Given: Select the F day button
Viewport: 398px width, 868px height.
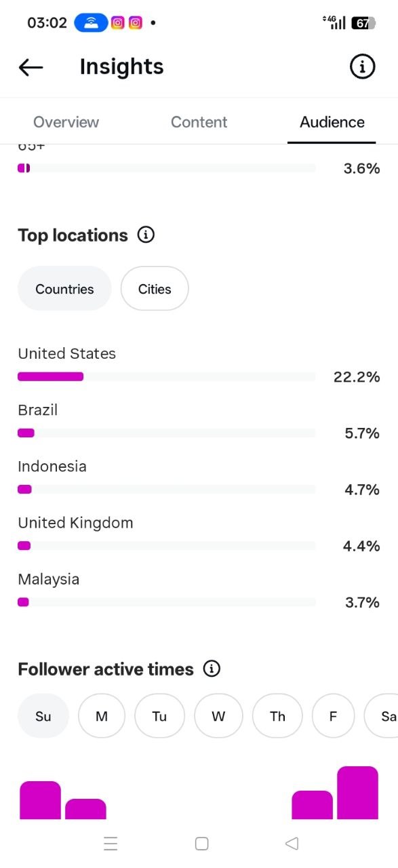Looking at the screenshot, I should [x=333, y=715].
